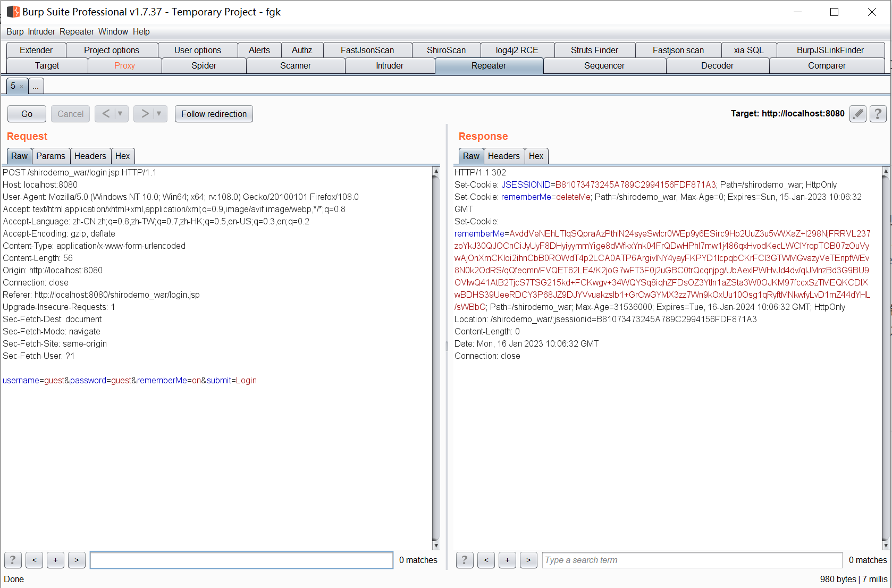892x588 pixels.
Task: Click Follow redirection button
Action: pyautogui.click(x=214, y=114)
